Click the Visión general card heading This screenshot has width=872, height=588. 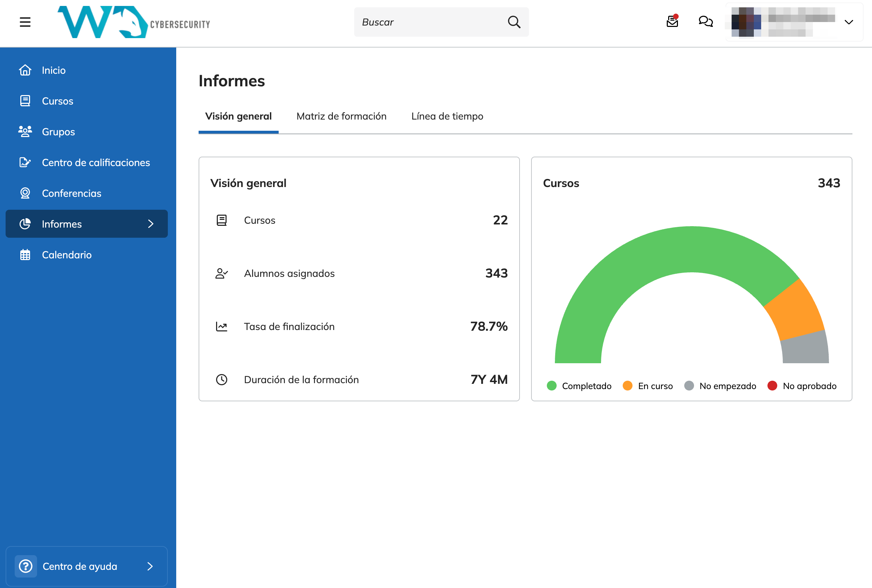[248, 183]
